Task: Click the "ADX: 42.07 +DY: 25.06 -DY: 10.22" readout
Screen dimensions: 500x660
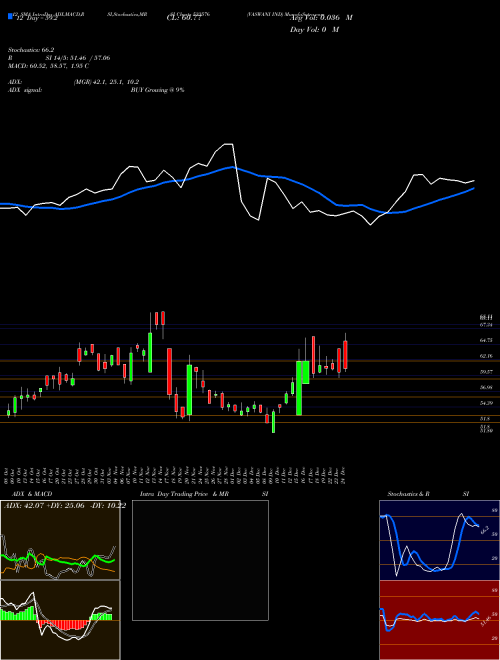Action: pos(65,505)
